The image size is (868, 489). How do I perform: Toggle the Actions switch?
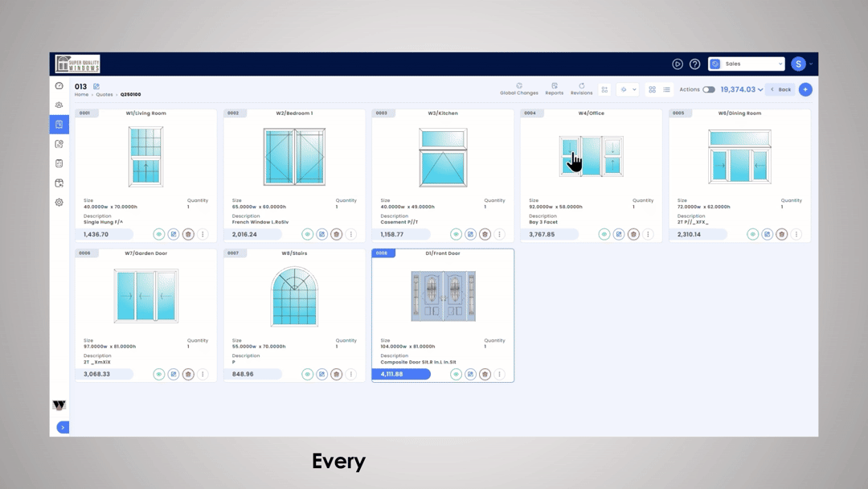click(709, 90)
